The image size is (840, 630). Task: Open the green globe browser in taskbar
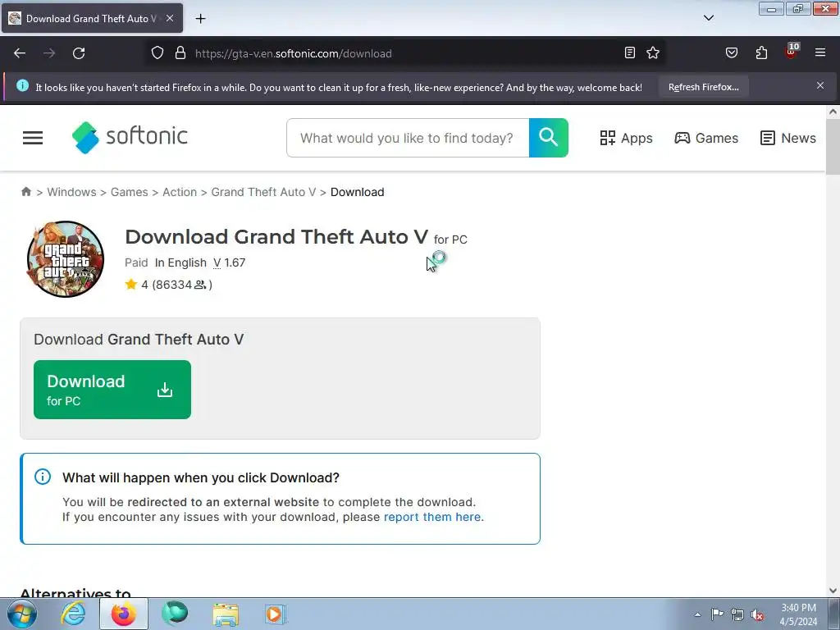(x=175, y=614)
